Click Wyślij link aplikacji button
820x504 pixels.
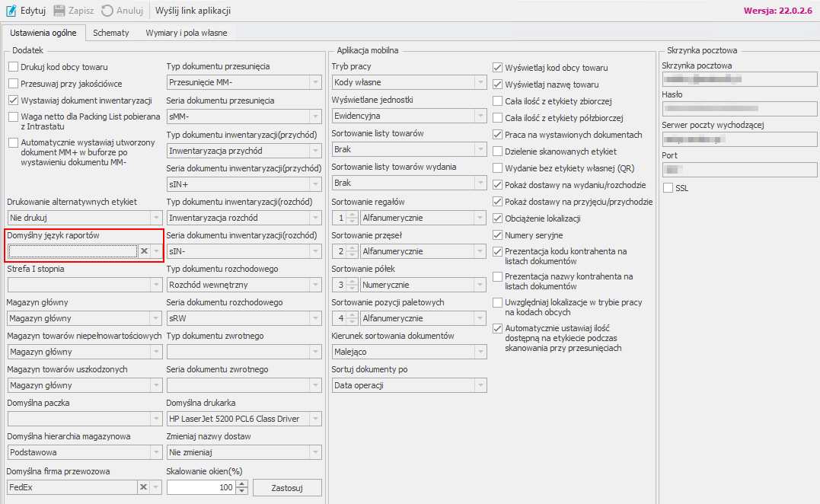tap(193, 11)
